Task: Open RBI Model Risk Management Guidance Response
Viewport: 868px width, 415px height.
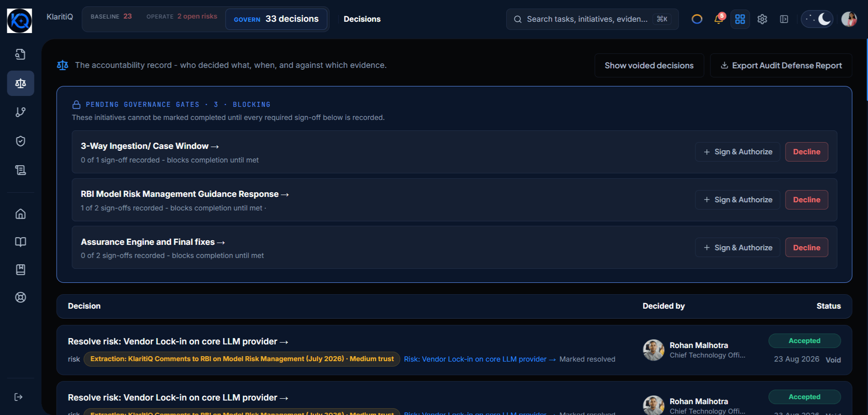Action: tap(185, 194)
